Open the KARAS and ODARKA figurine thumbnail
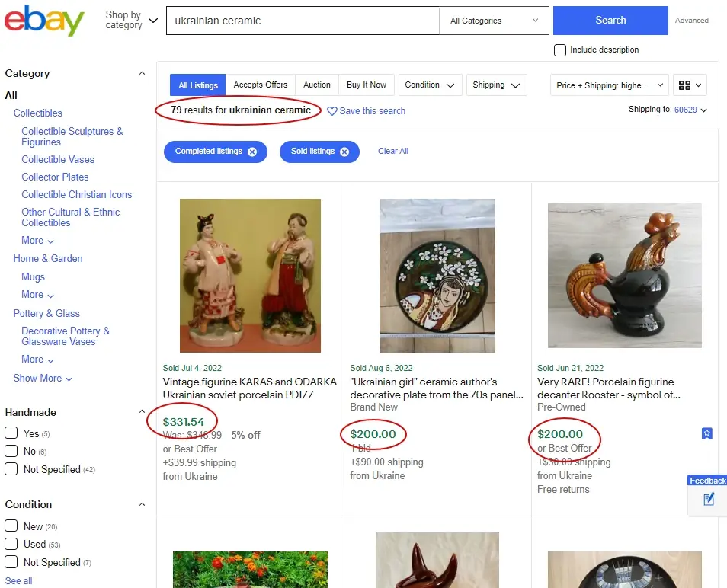Image resolution: width=727 pixels, height=588 pixels. click(x=251, y=276)
